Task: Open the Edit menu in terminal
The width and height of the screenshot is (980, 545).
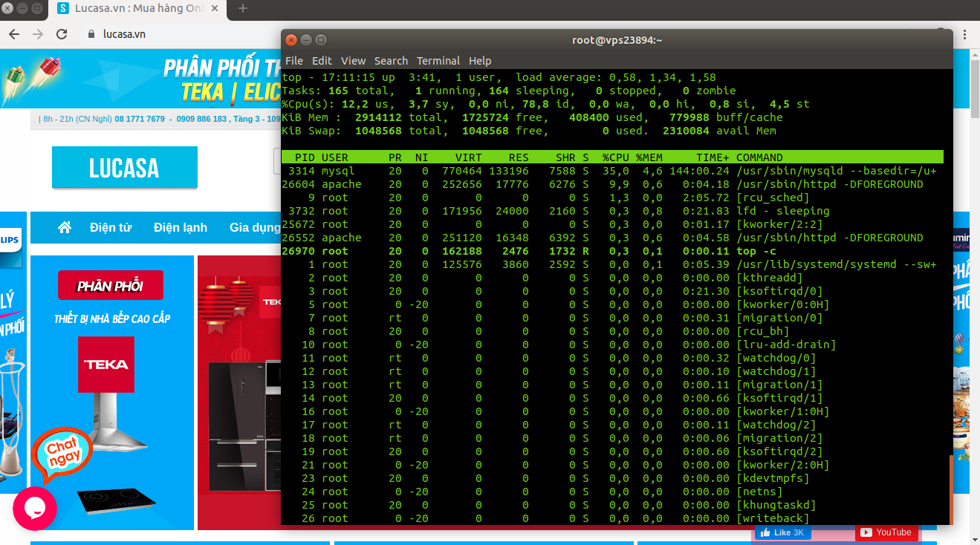Action: point(322,61)
